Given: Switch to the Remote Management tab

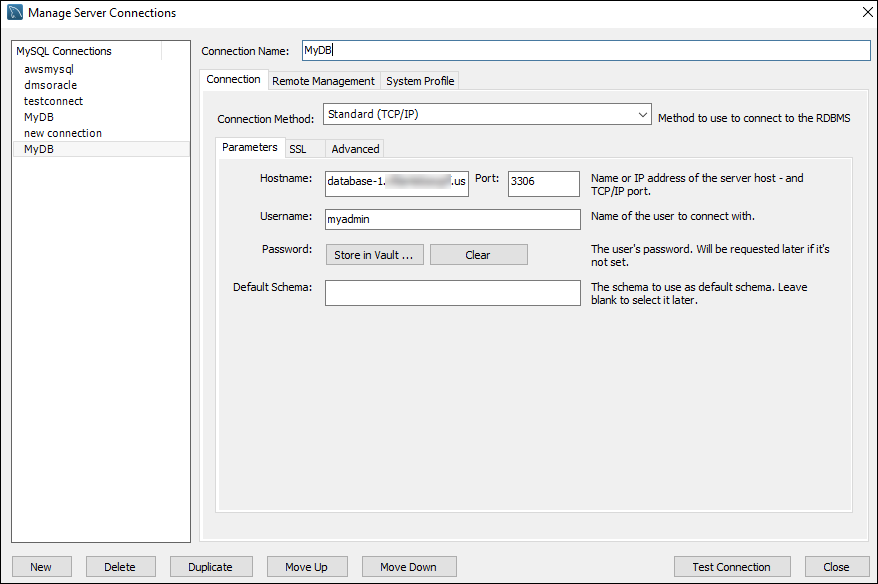Looking at the screenshot, I should click(322, 80).
